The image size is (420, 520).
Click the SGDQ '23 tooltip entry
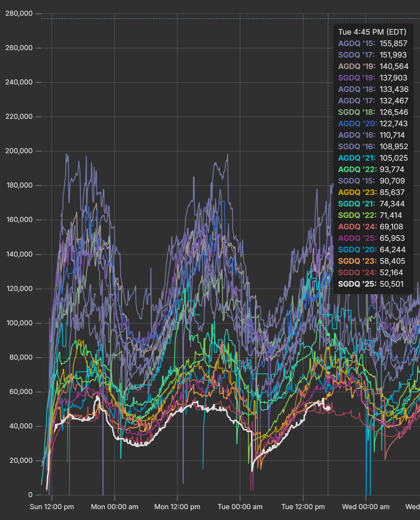(x=372, y=261)
